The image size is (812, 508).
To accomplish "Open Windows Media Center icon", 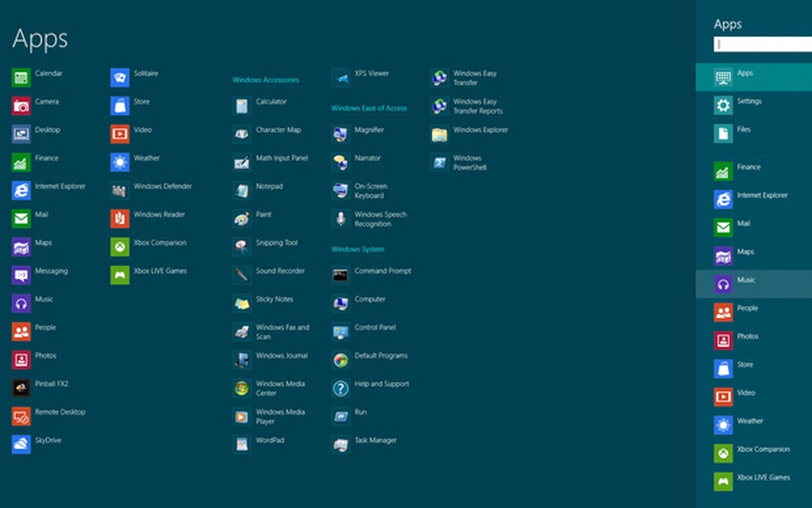I will tap(242, 388).
